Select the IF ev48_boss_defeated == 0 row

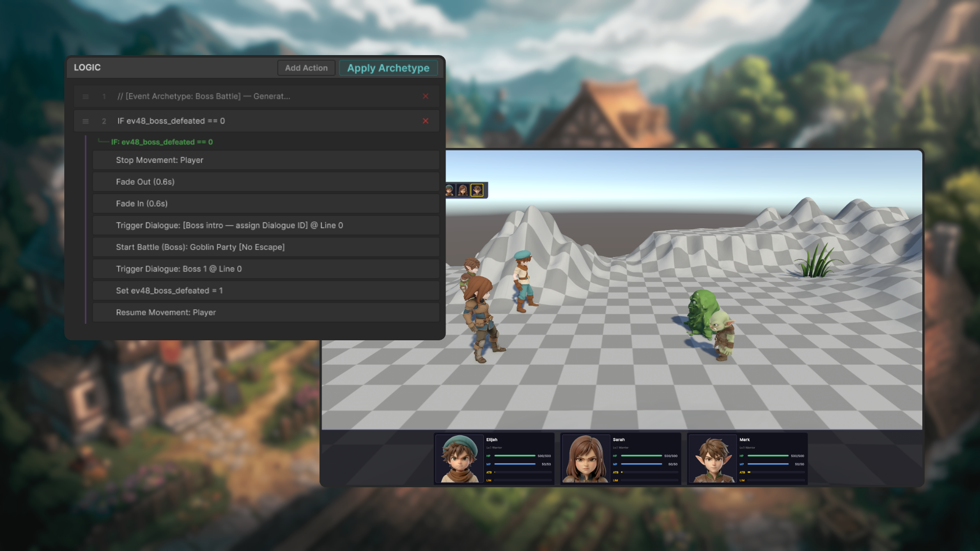[257, 121]
